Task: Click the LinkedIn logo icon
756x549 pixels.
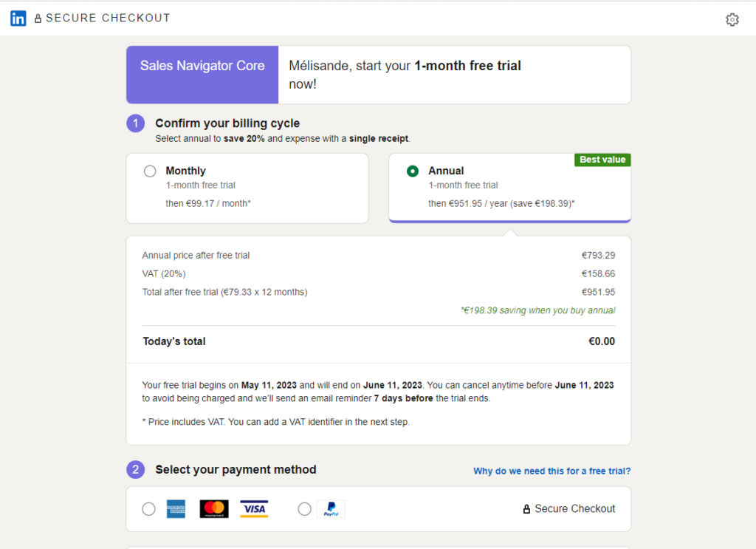Action: (x=18, y=18)
